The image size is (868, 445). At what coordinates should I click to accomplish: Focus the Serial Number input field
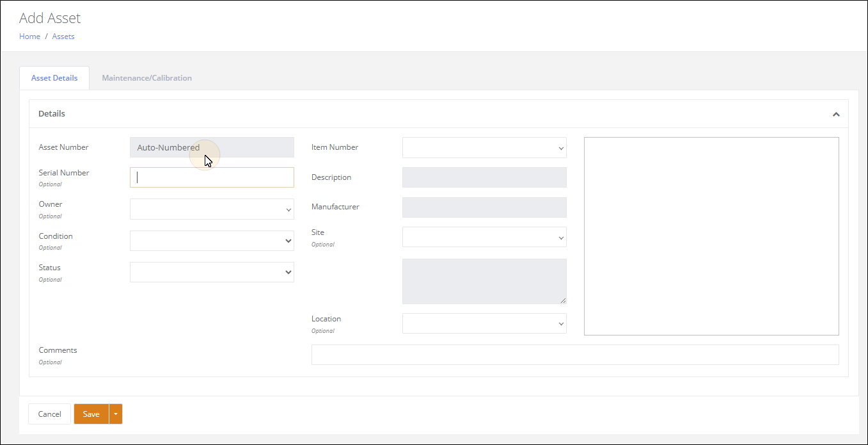[212, 177]
